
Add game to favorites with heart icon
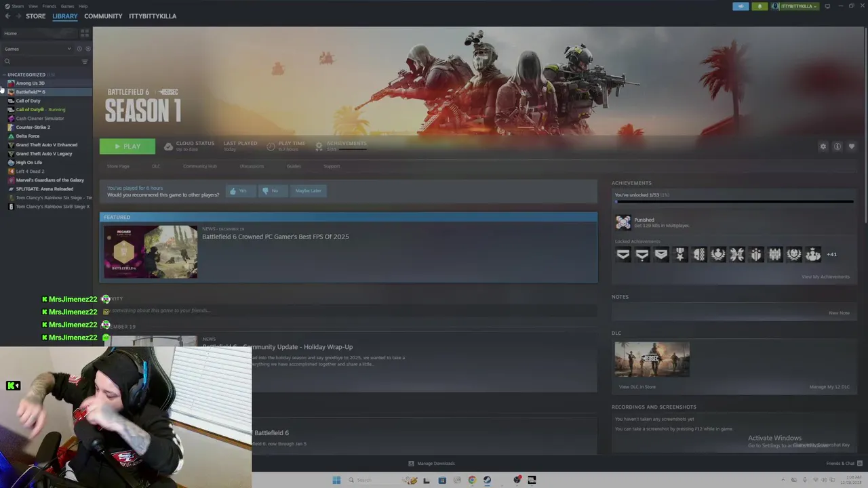(852, 146)
